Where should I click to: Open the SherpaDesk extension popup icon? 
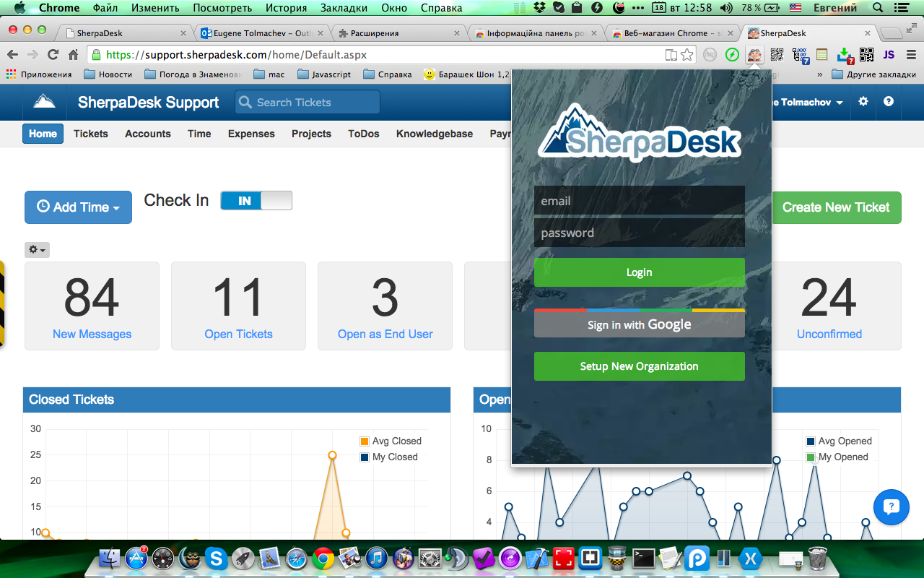pyautogui.click(x=754, y=54)
